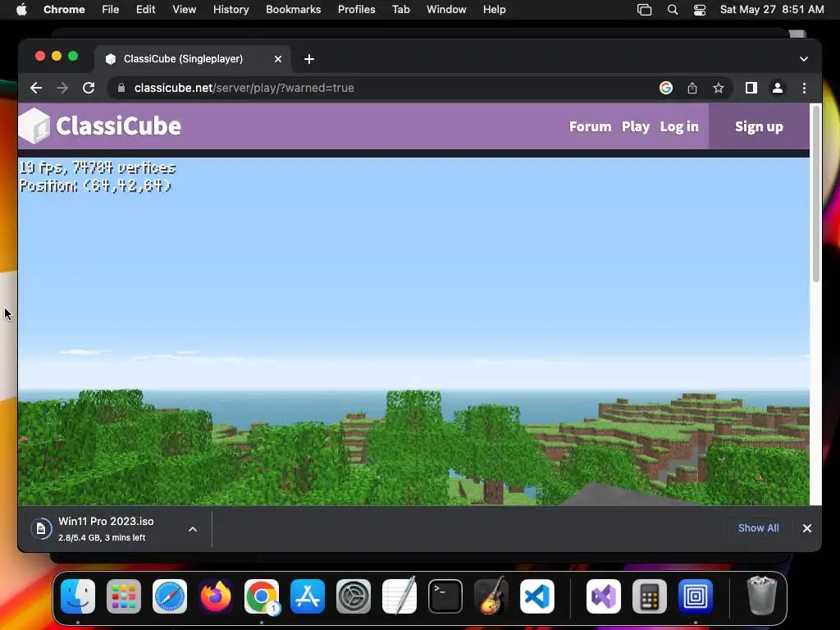The width and height of the screenshot is (840, 630).
Task: Open Finder from the Dock
Action: pos(78,596)
